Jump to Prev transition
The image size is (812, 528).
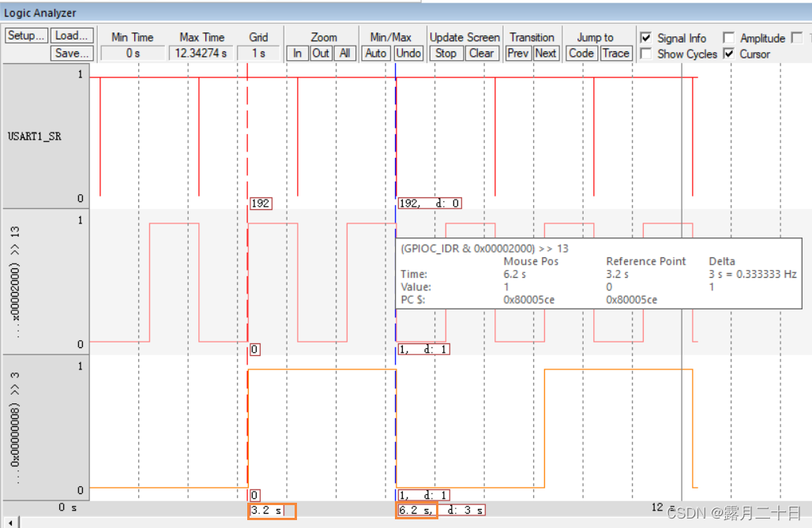pos(518,54)
